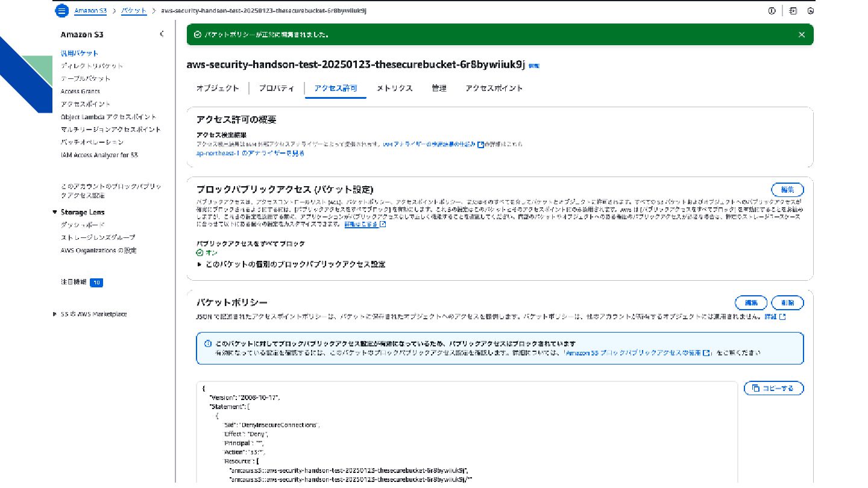This screenshot has width=868, height=488.
Task: Open 詳細はこちら link in Block Public Access
Action: pos(365,224)
